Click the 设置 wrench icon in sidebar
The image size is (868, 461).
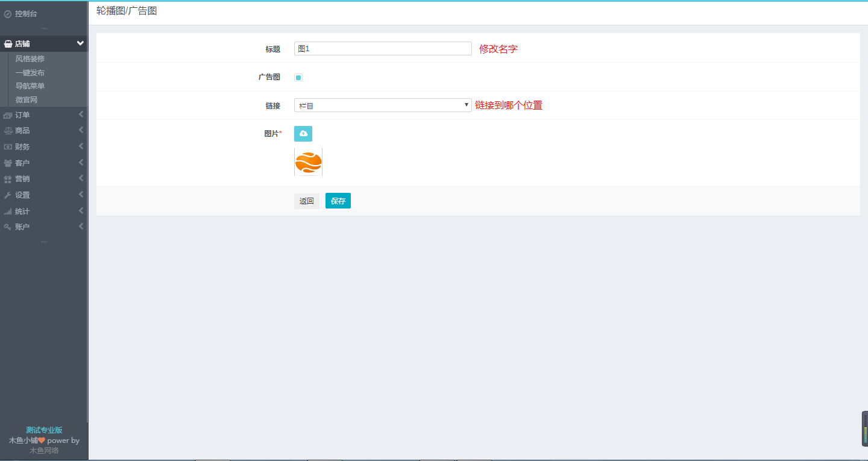pos(8,195)
